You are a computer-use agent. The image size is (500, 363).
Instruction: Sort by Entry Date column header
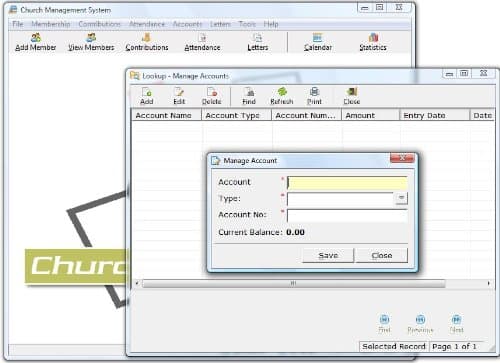pyautogui.click(x=434, y=115)
